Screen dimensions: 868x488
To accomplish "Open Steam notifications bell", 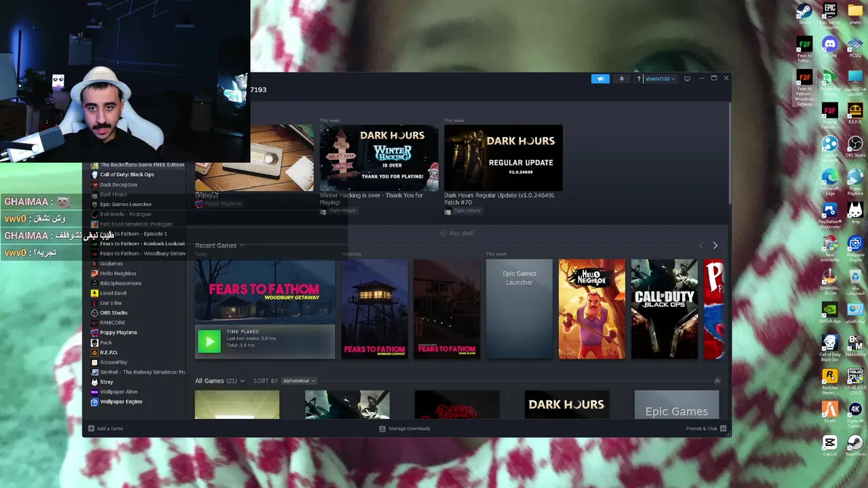I will click(x=622, y=79).
